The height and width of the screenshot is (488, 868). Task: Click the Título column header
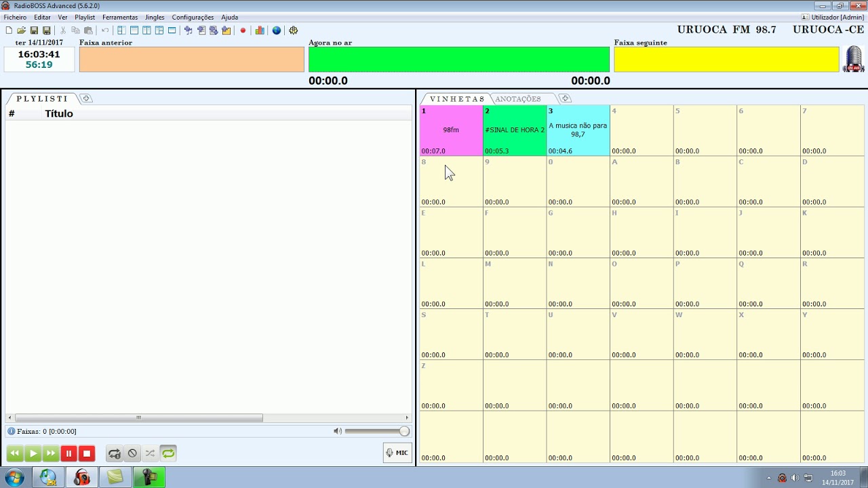(x=59, y=114)
